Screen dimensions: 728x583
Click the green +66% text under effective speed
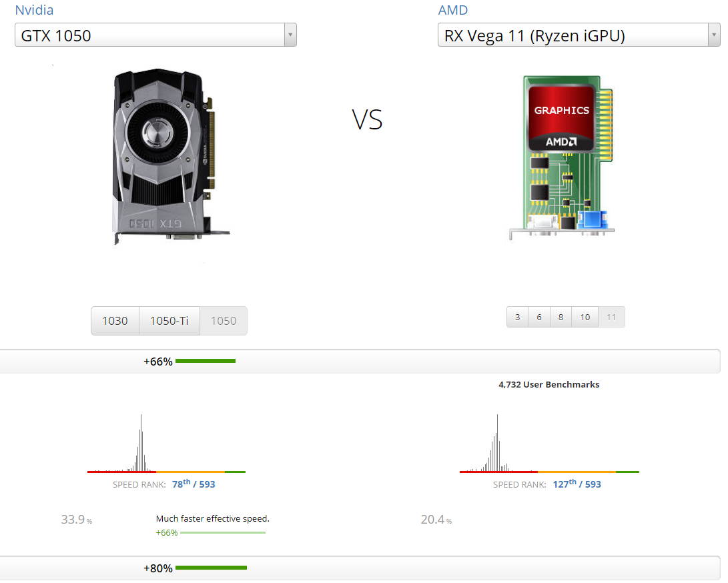(167, 532)
